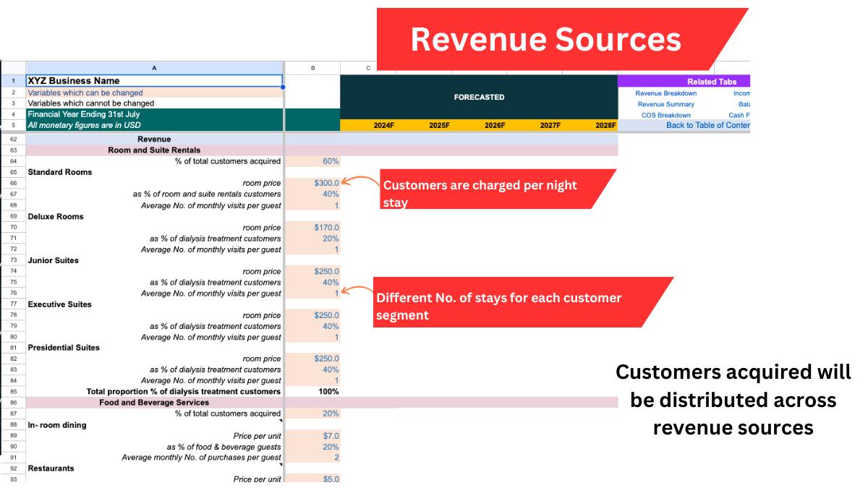Select the 'Room and Suite Rentals' heading
The image size is (868, 488).
point(154,150)
